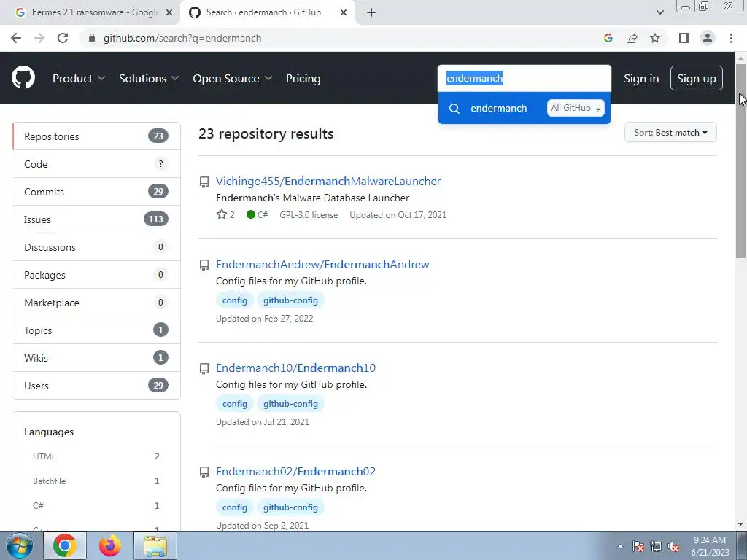Filter by HTML language
The width and height of the screenshot is (747, 560).
coord(96,456)
